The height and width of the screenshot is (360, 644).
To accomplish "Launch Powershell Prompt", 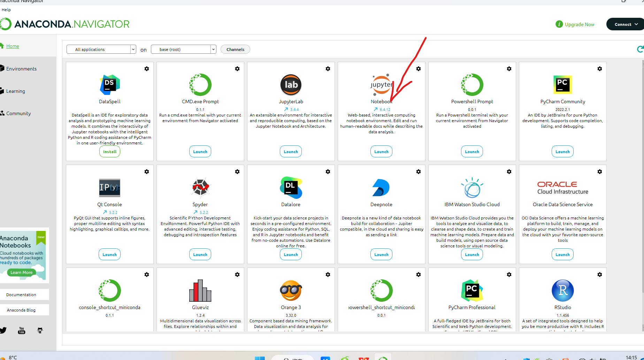I will pos(472,151).
